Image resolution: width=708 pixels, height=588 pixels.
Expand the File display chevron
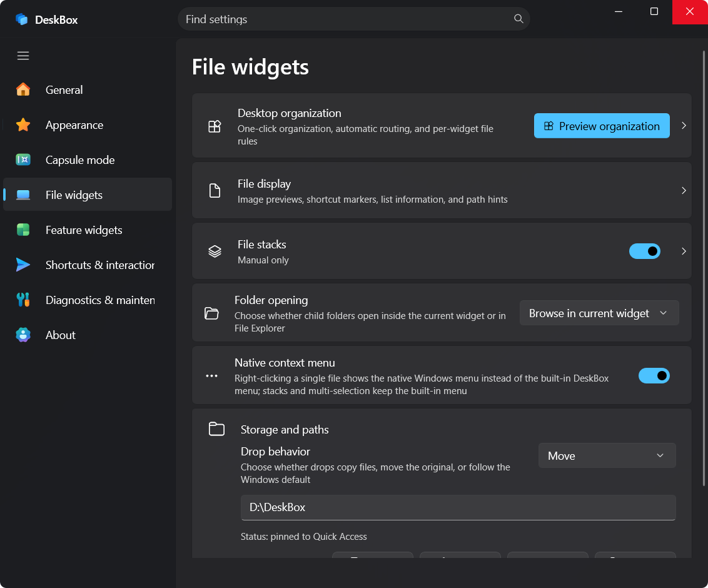coord(684,191)
